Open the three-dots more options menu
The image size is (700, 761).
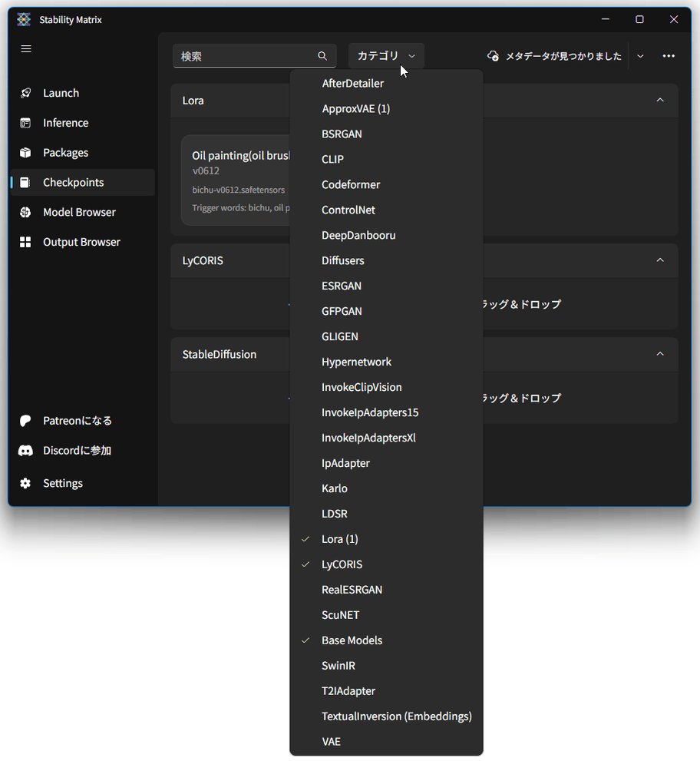click(669, 56)
